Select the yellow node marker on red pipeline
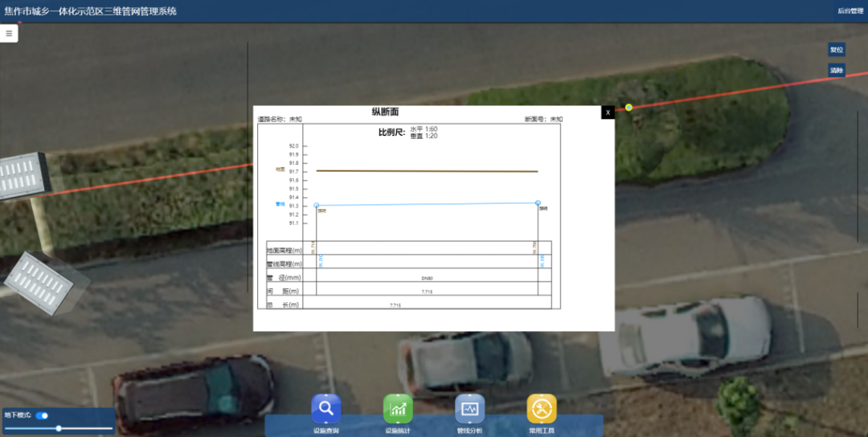 [628, 107]
